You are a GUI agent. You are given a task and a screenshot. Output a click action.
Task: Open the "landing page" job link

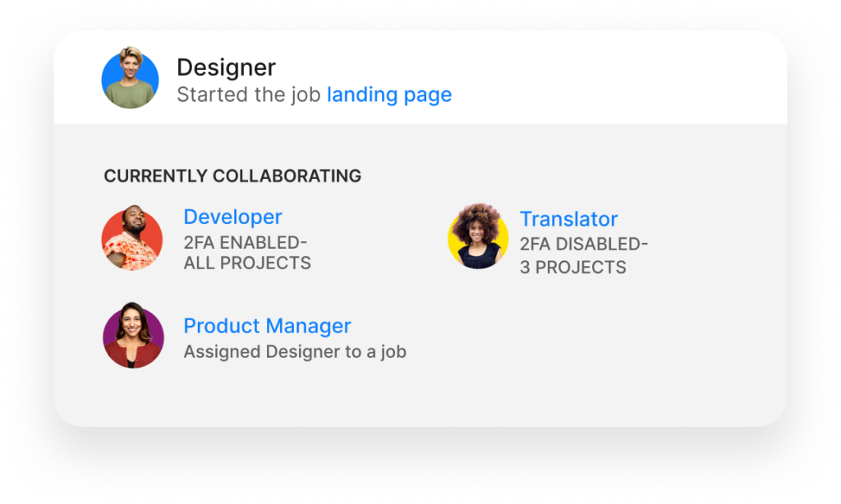tap(389, 94)
